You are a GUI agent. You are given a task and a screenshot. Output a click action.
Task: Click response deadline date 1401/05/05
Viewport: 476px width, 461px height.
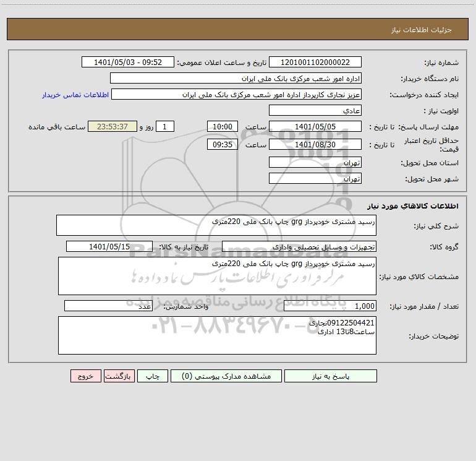click(315, 126)
